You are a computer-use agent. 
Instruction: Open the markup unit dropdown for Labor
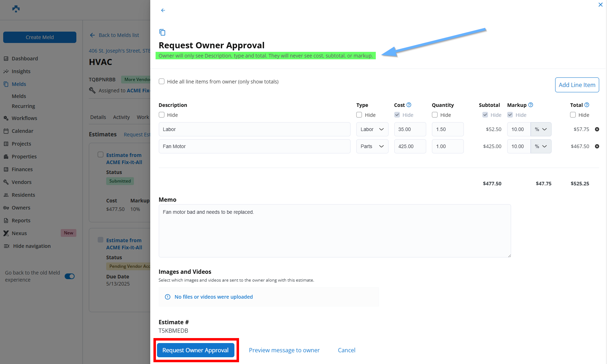pos(541,129)
